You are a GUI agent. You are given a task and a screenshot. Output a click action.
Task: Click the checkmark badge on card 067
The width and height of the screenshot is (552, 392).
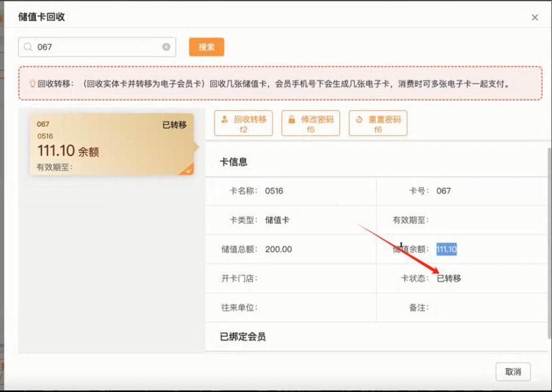pos(188,170)
